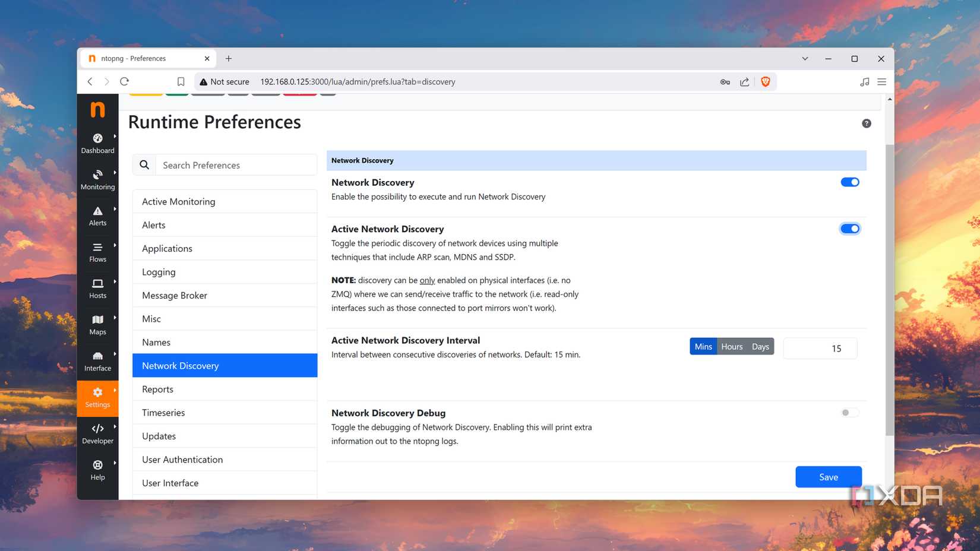Open Active Monitoring preferences
The width and height of the screenshot is (980, 551).
[x=225, y=201]
